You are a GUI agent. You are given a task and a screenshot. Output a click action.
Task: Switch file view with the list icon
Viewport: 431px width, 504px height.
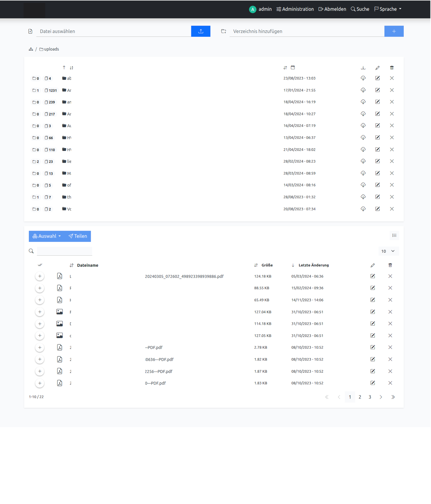tap(394, 235)
